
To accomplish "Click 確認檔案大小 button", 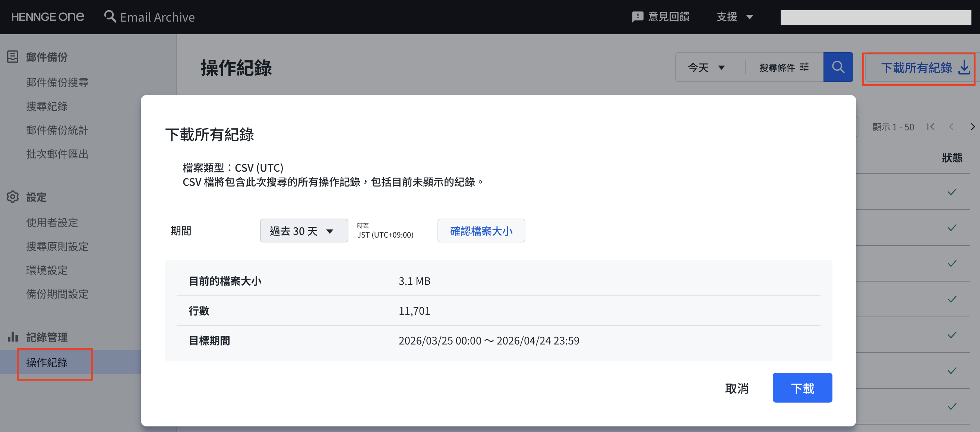I will tap(481, 231).
